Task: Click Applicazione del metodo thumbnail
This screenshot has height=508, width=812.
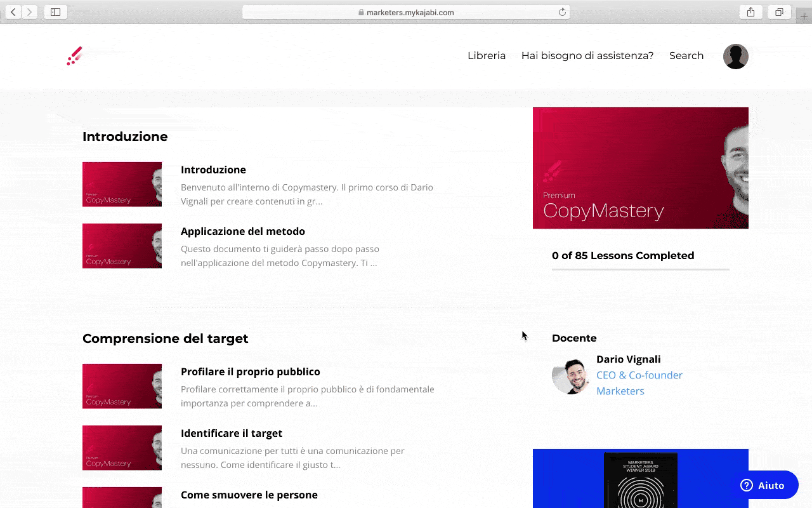Action: [x=122, y=246]
